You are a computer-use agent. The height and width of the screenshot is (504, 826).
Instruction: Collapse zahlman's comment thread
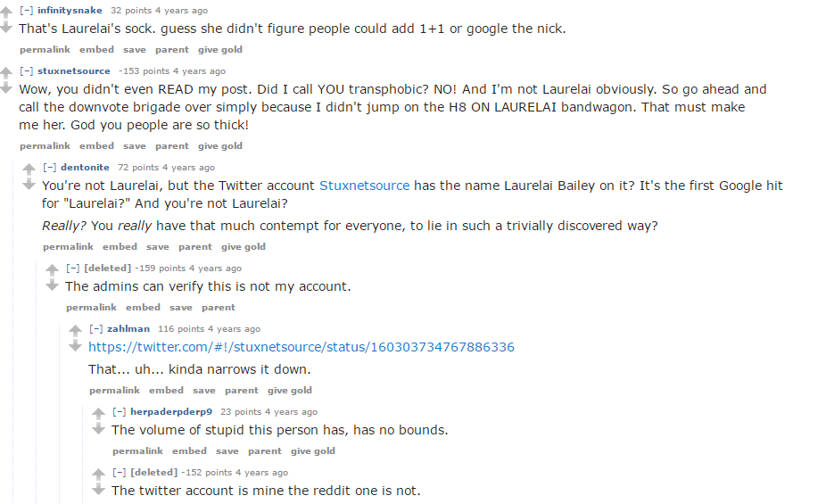click(x=95, y=329)
